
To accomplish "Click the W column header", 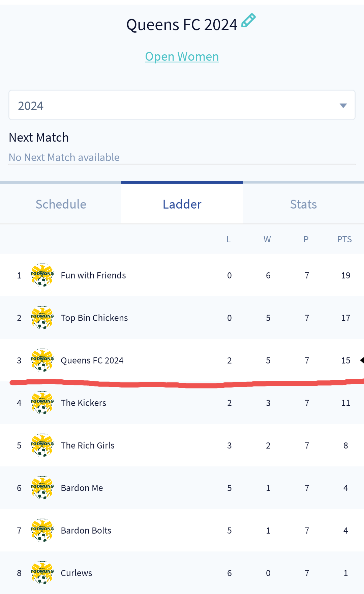I will [267, 239].
